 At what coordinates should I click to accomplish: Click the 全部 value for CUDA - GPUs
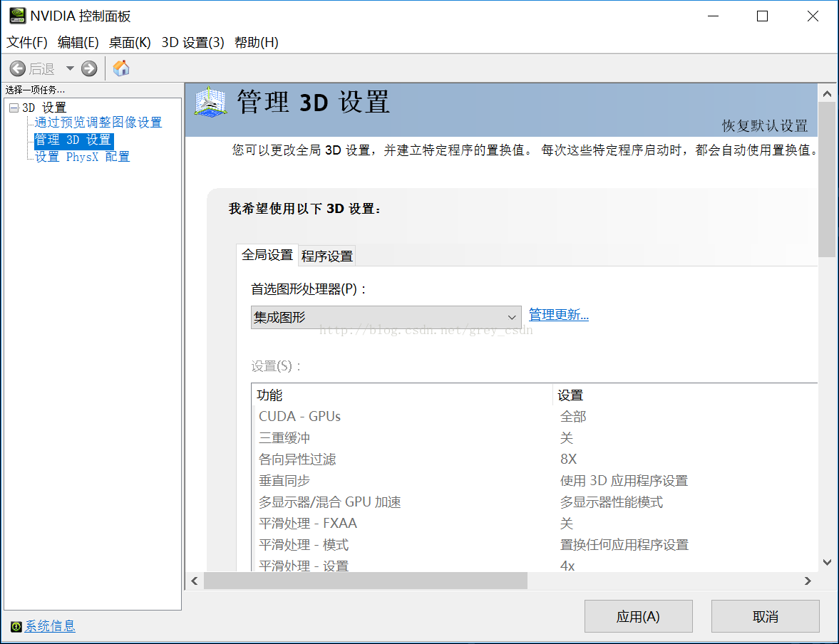pos(573,416)
